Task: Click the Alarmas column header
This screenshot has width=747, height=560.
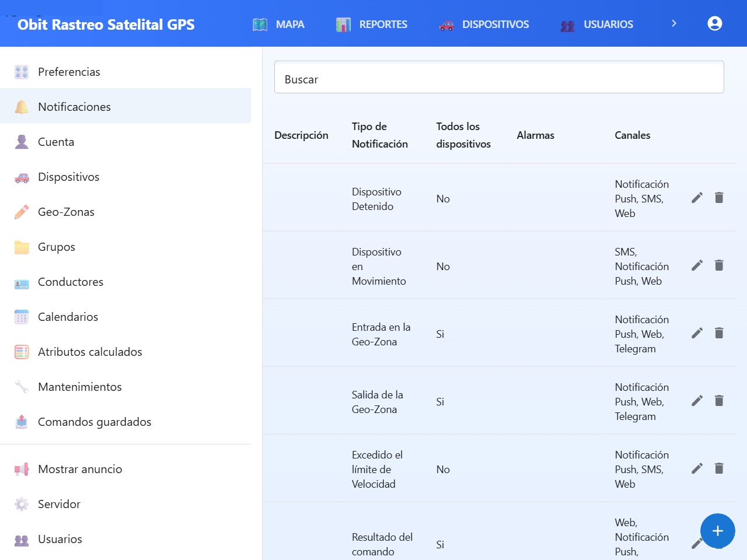Action: [x=536, y=135]
